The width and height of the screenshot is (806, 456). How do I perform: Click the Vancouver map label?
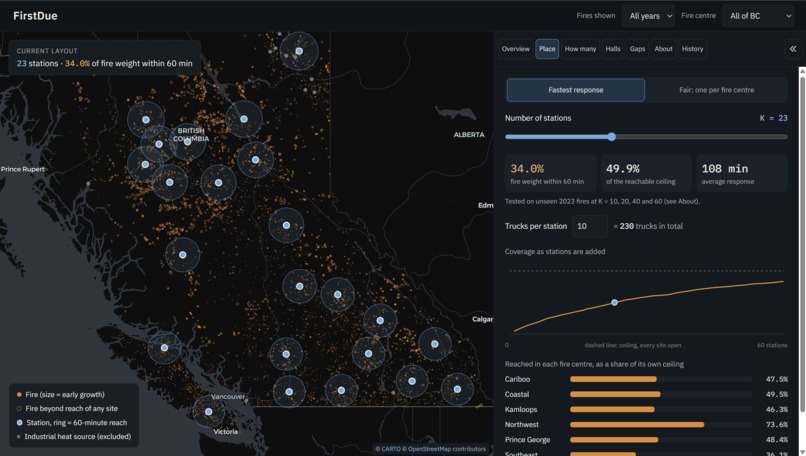228,396
